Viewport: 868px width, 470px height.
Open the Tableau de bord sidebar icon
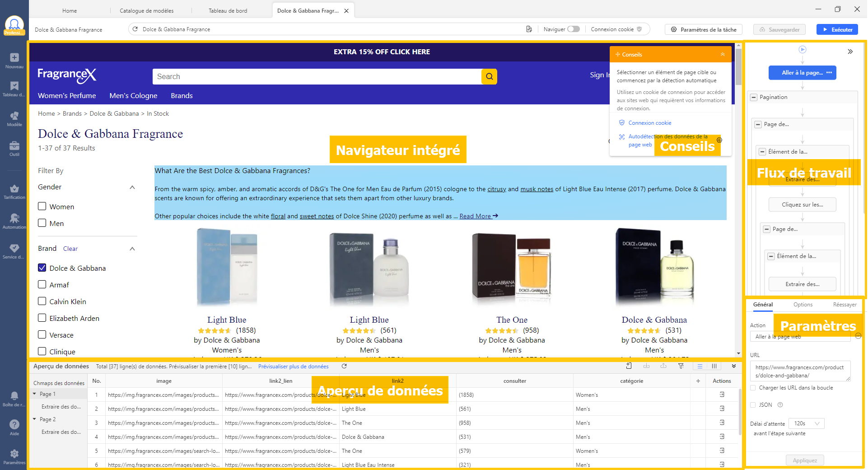point(14,89)
